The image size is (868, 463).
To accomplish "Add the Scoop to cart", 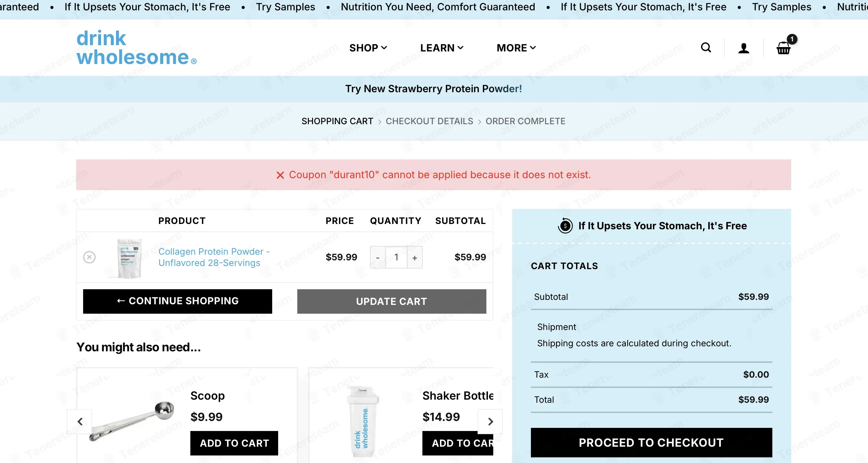I will (234, 443).
